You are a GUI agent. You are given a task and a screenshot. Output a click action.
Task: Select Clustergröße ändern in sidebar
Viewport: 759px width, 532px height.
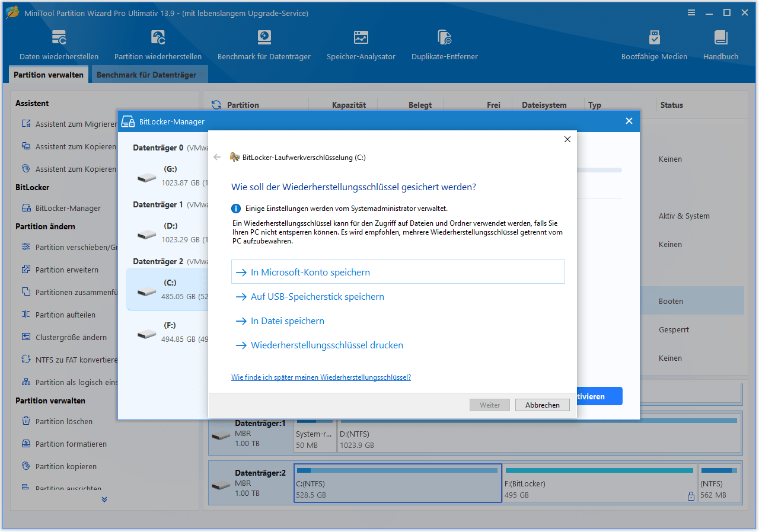(64, 337)
